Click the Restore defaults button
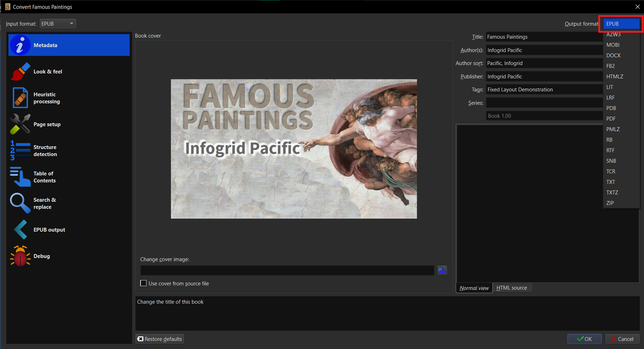Screen dimensions: 644x349 click(x=160, y=339)
